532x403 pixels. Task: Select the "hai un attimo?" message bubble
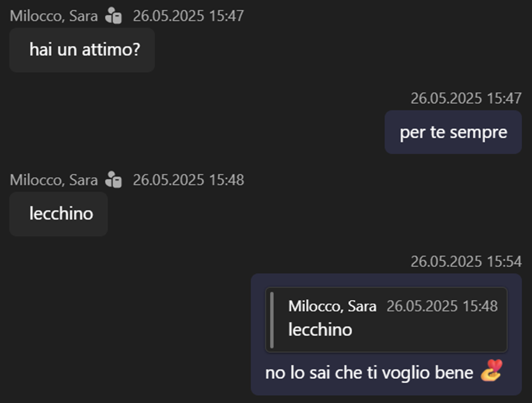[82, 50]
